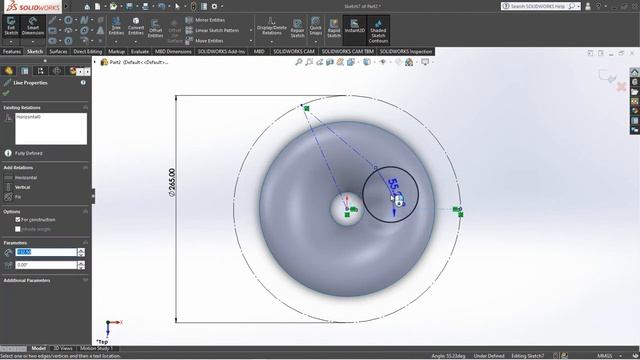Image resolution: width=640 pixels, height=360 pixels.
Task: Open PropertyManager tab
Action: click(25, 71)
